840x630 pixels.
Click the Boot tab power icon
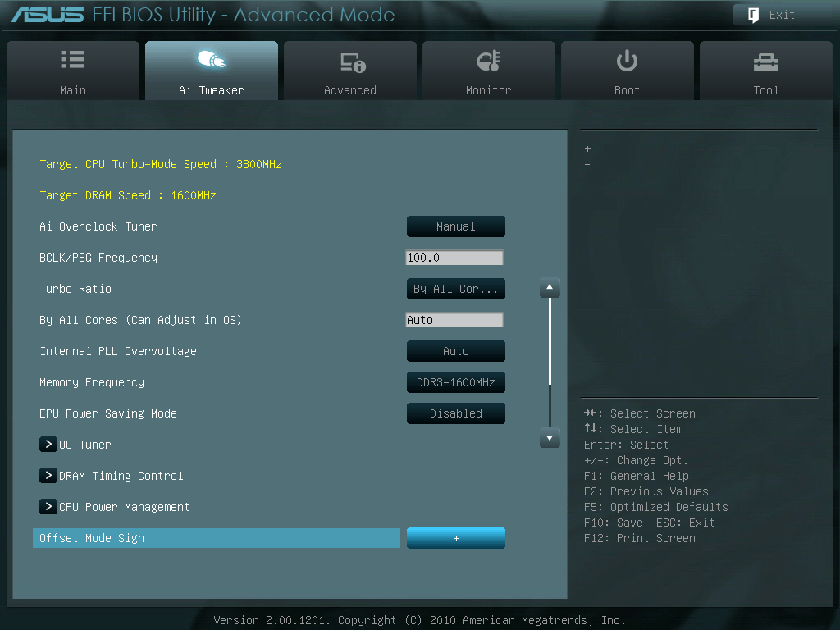point(627,61)
